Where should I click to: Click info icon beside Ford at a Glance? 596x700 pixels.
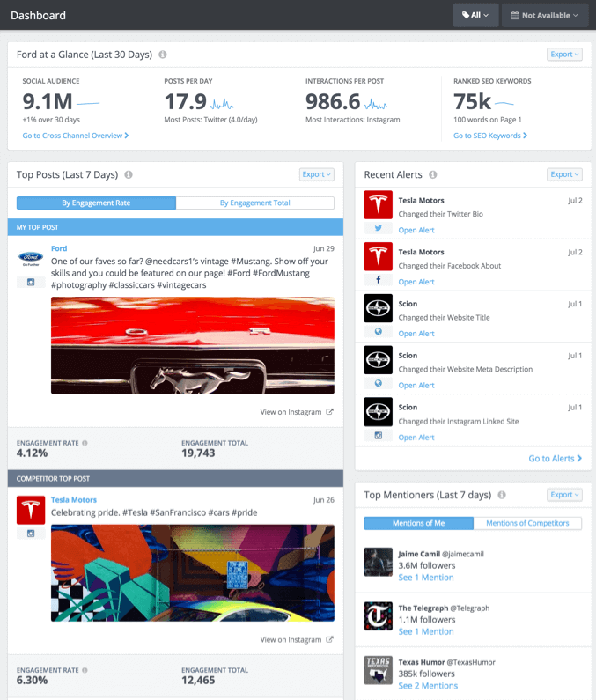[163, 55]
